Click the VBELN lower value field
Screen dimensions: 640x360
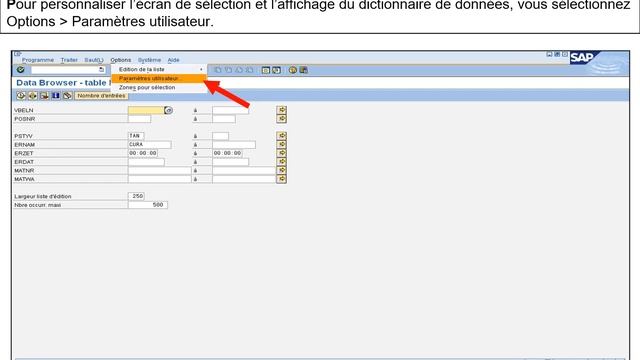click(x=146, y=110)
